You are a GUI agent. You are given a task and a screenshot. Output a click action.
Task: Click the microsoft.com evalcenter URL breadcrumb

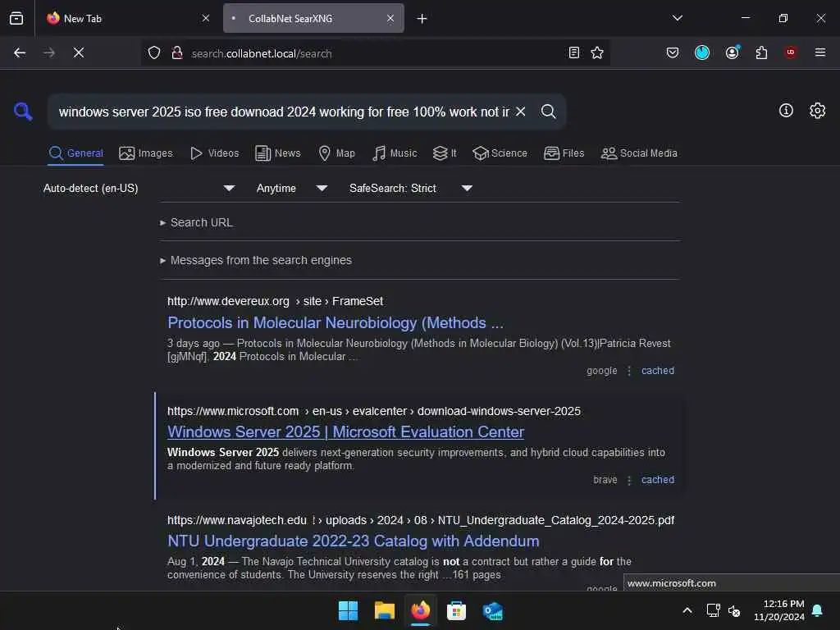(373, 411)
